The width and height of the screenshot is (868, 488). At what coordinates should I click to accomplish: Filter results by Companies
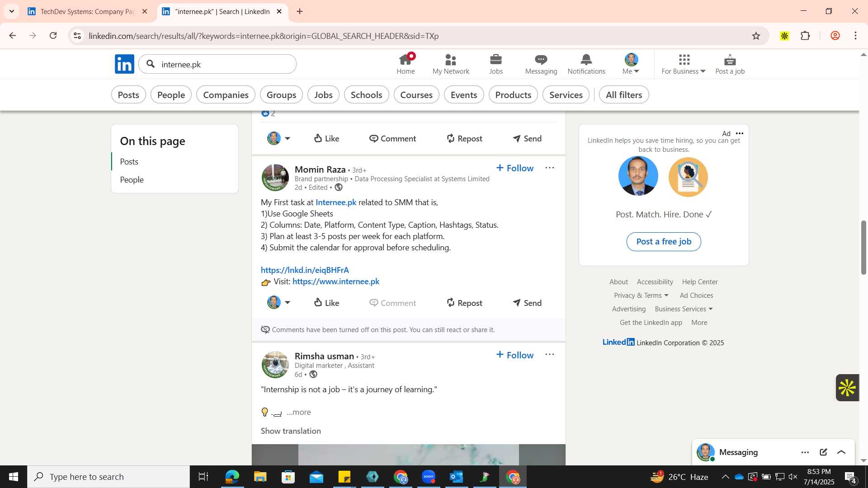click(226, 95)
